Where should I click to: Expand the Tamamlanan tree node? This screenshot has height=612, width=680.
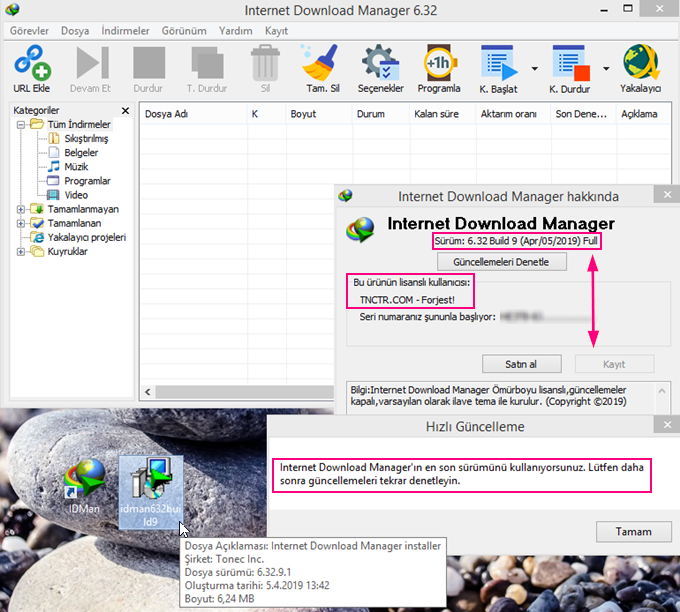[20, 223]
